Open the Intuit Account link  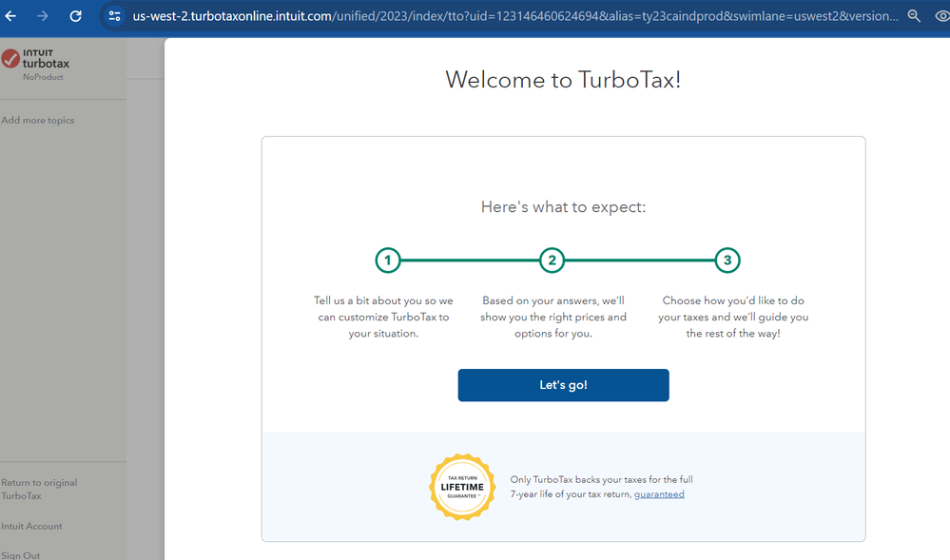tap(31, 526)
